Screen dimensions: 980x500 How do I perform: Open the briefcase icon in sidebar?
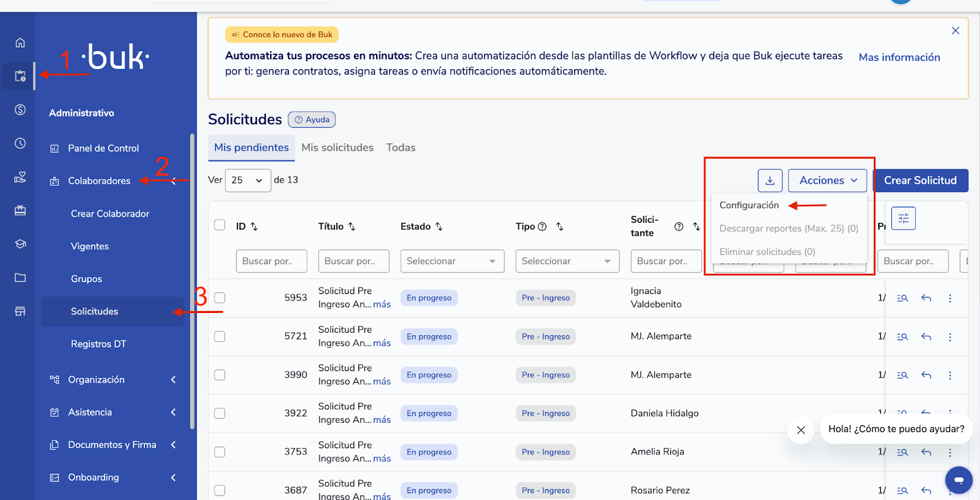[20, 210]
